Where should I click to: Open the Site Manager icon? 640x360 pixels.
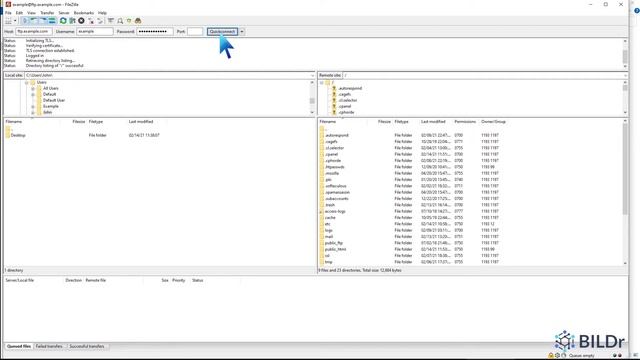tap(8, 20)
